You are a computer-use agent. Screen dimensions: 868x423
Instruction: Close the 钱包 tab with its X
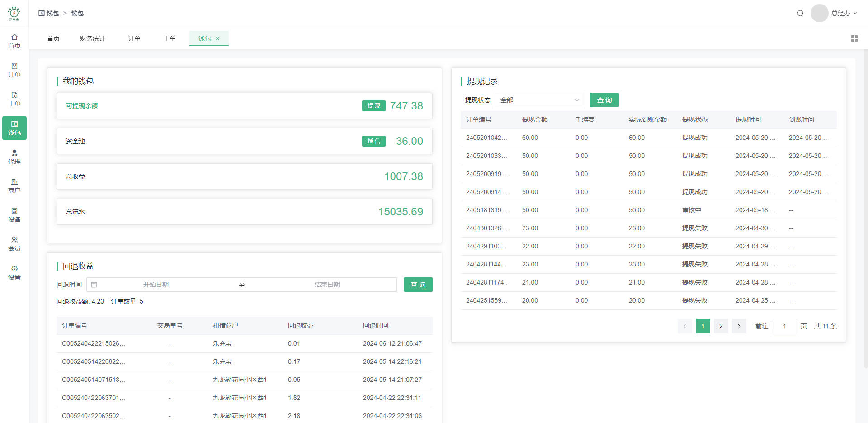217,38
